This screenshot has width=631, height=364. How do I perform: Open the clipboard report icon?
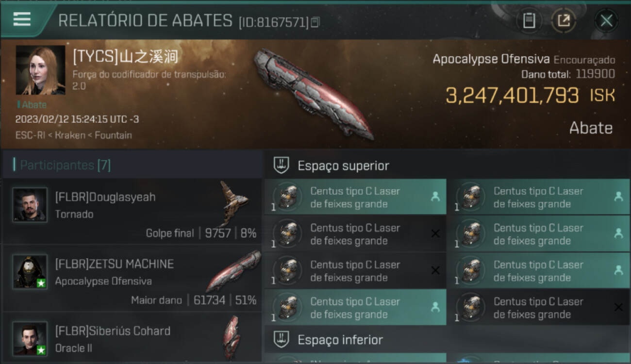(529, 21)
